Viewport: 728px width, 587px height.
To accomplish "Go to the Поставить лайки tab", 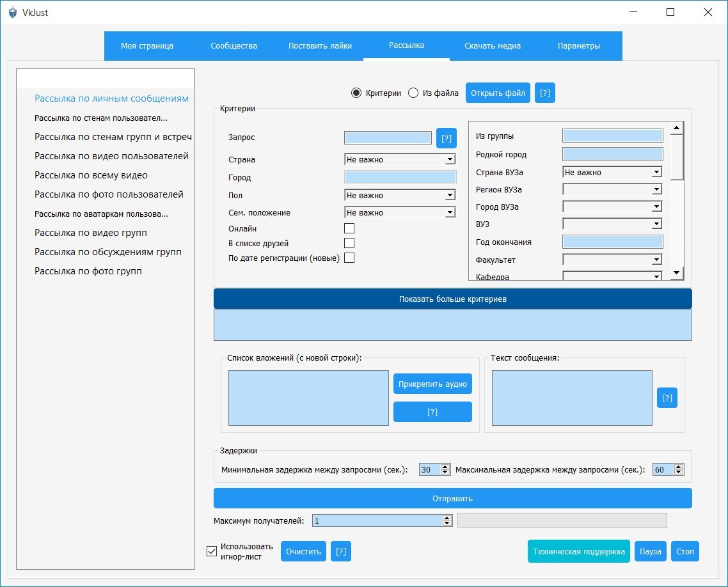I will click(320, 46).
